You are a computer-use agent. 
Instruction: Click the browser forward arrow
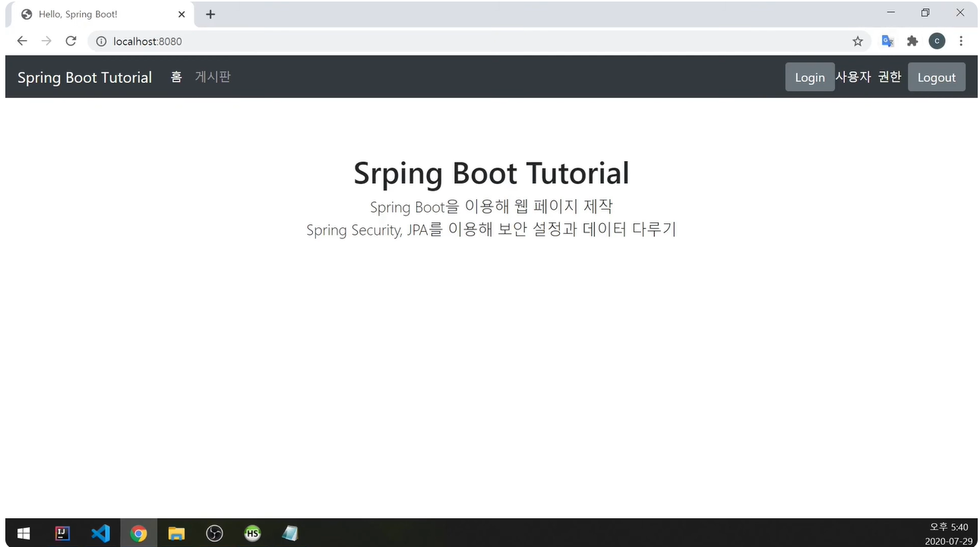coord(46,41)
